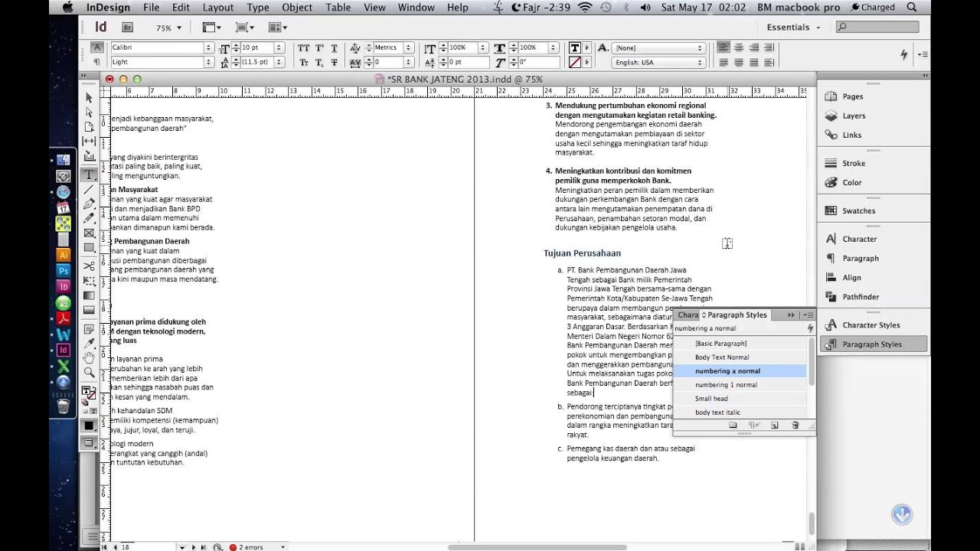The width and height of the screenshot is (980, 551).
Task: Click the workspace search field
Action: tap(877, 27)
